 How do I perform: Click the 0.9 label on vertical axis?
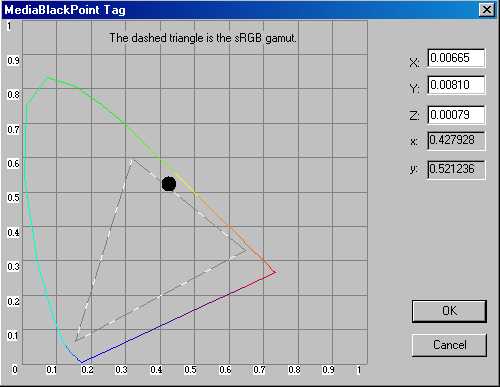13,61
